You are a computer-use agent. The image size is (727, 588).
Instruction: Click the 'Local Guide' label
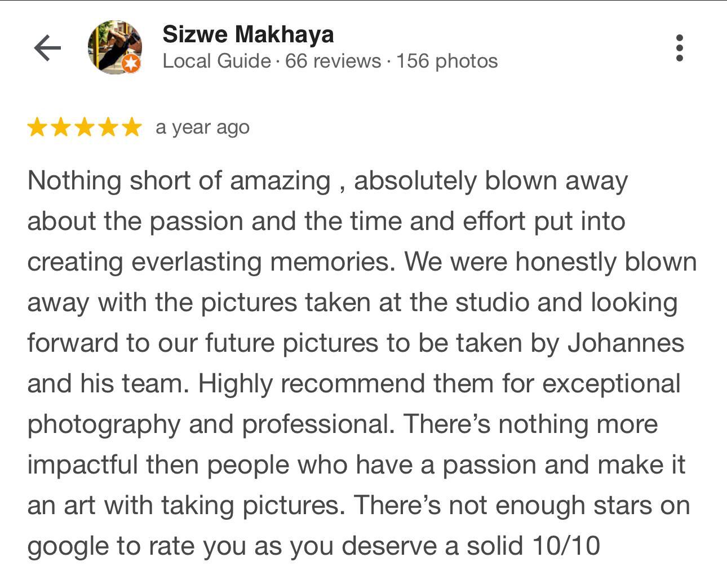click(x=216, y=61)
